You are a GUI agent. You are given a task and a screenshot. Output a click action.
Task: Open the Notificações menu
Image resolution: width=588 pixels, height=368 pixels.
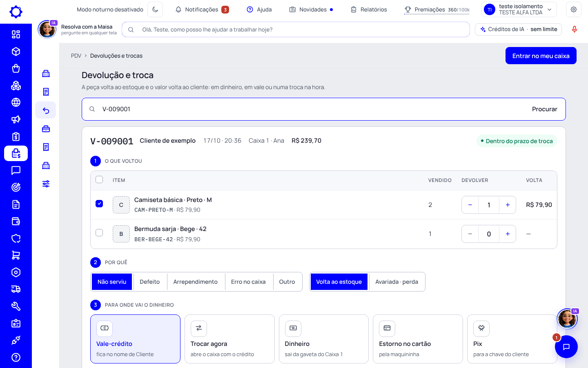[202, 9]
